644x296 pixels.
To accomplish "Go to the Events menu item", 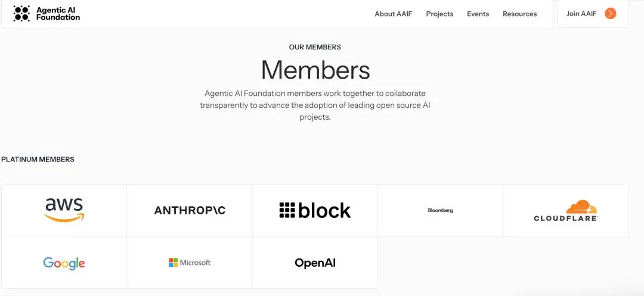I will [478, 14].
